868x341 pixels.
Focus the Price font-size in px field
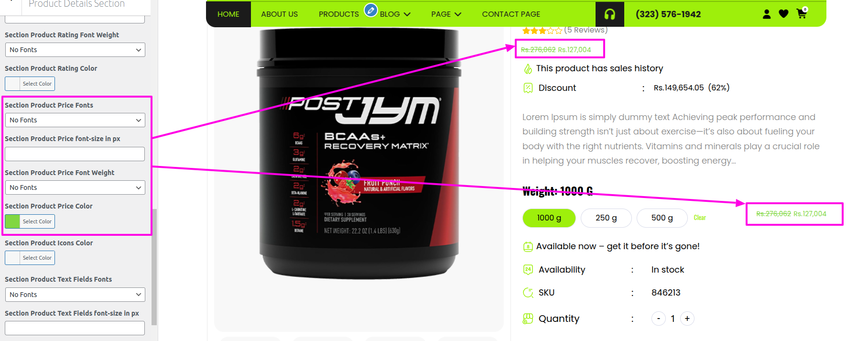tap(75, 154)
